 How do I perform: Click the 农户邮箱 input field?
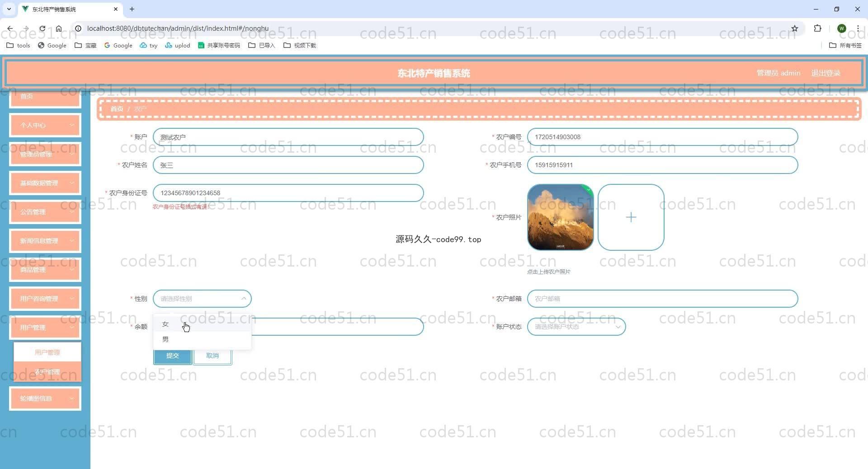pyautogui.click(x=662, y=299)
